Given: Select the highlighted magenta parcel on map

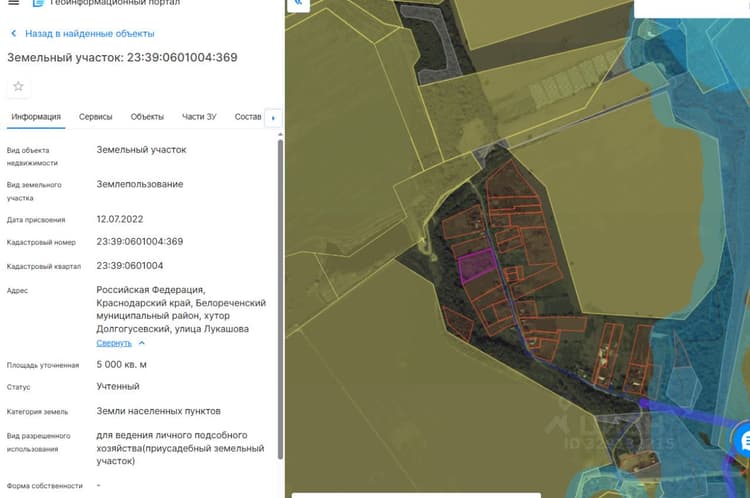Looking at the screenshot, I should 477,266.
